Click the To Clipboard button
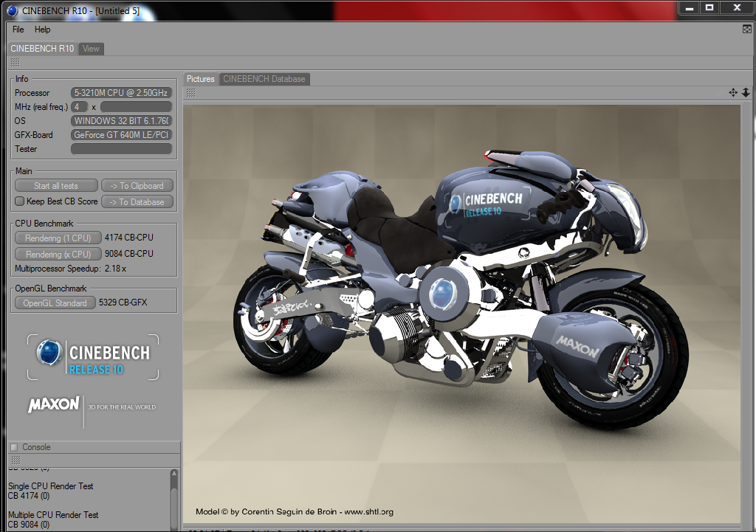 tap(137, 185)
